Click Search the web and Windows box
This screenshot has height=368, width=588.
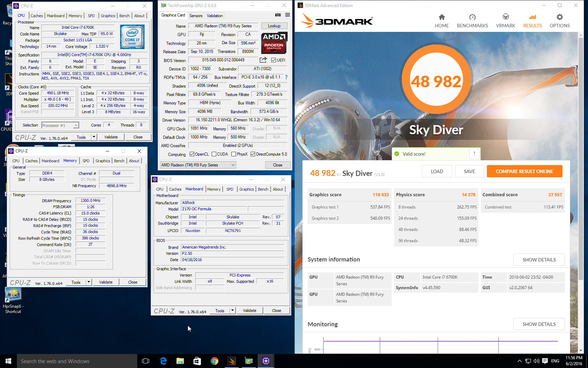[77, 361]
